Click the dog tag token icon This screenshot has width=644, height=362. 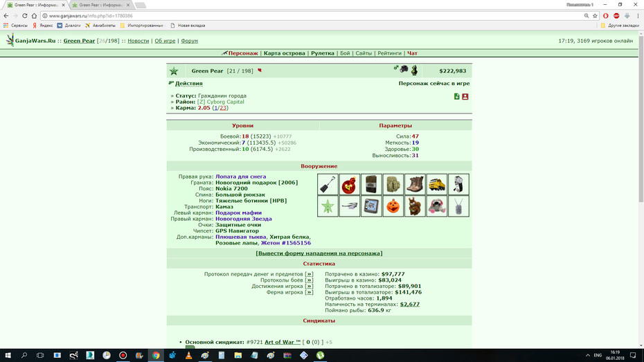(458, 206)
